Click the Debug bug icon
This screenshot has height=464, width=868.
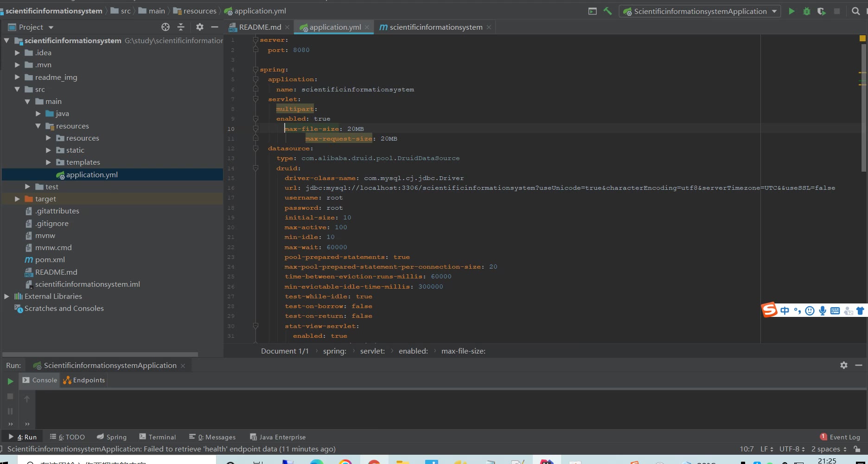[807, 11]
